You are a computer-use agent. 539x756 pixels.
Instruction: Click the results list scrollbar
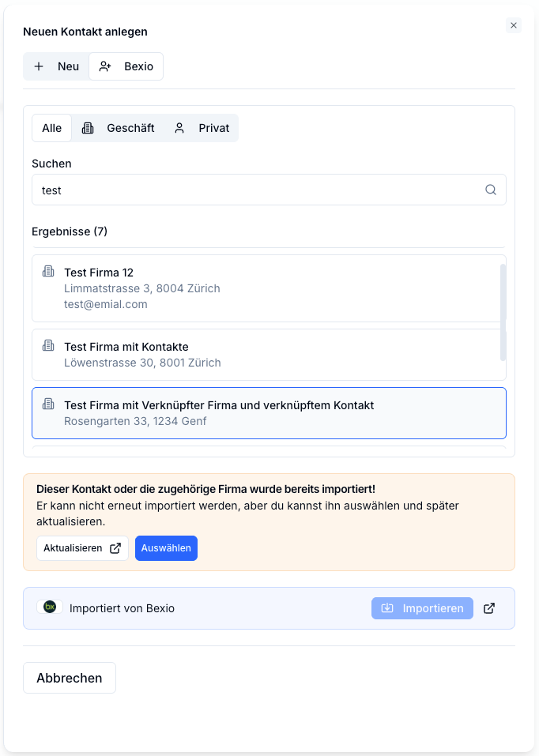(503, 312)
